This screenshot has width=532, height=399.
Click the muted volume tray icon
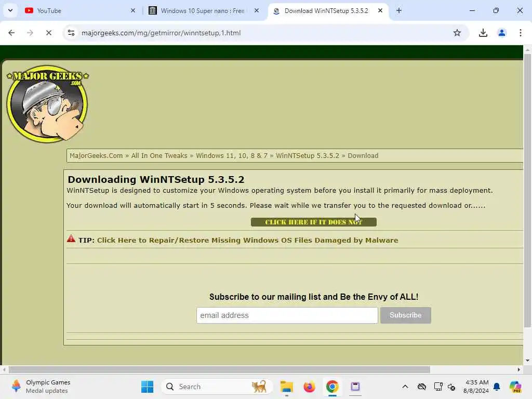point(451,387)
